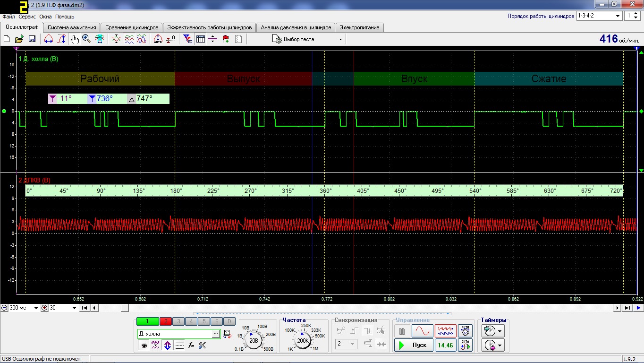
Task: Click the horizontal timeline scrollbar thumb
Action: tap(125, 308)
